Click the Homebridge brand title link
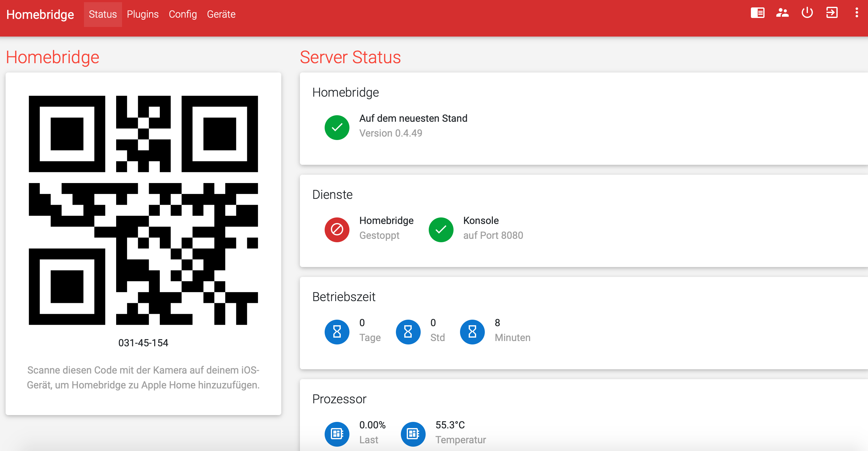 tap(40, 15)
